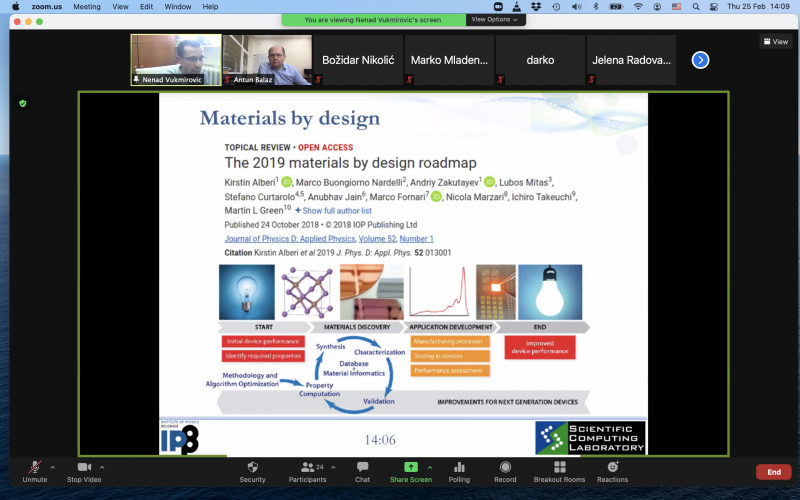800x500 pixels.
Task: Click the Spotlight search icon
Action: point(695,7)
